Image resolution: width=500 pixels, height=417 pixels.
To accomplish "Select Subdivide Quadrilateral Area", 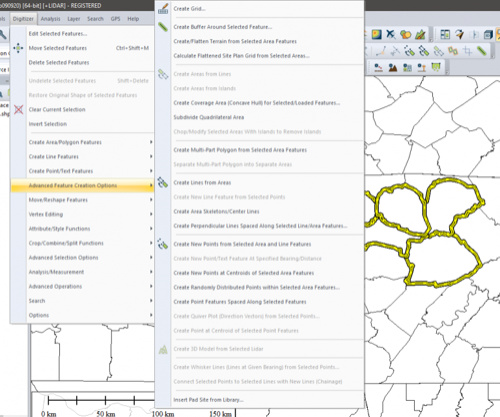I will (209, 117).
